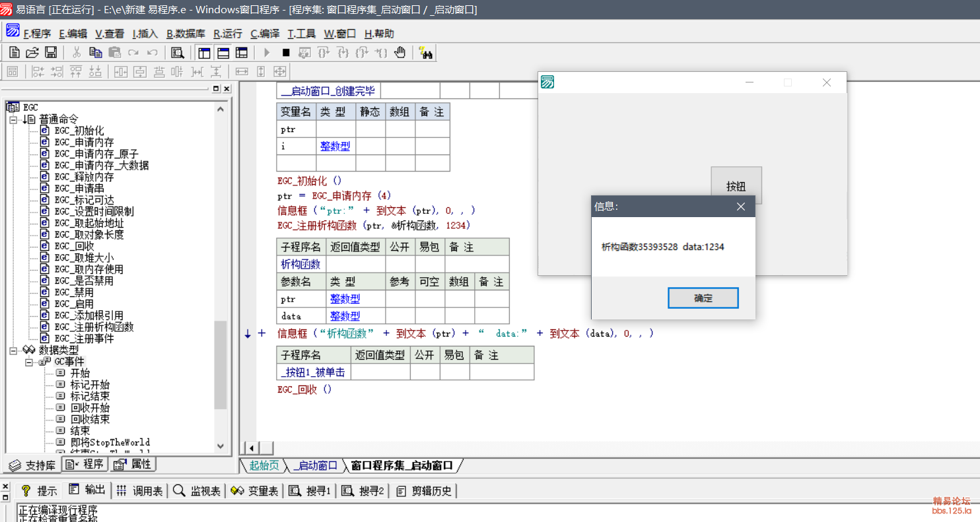Switch to the 起始页 tab
This screenshot has width=980, height=522.
[264, 466]
